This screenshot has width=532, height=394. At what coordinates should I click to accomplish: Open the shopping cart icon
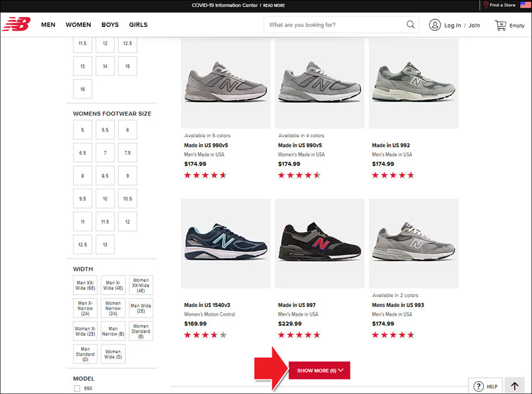(501, 25)
